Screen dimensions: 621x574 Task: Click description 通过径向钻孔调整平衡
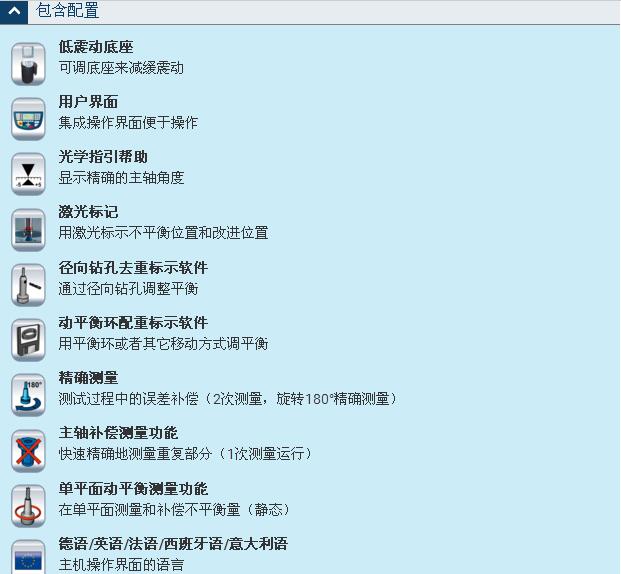coord(128,288)
